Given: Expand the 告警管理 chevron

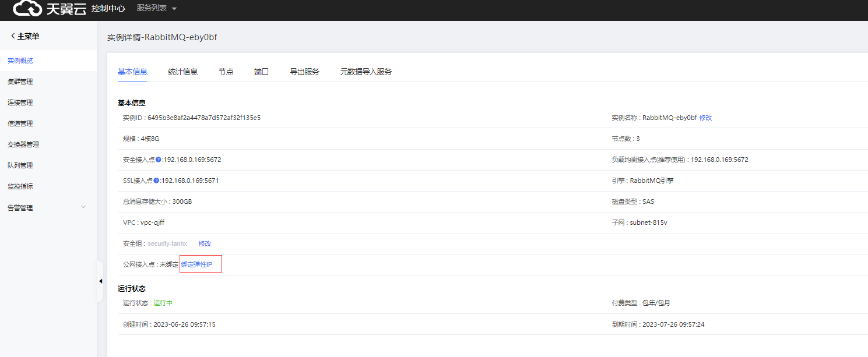Looking at the screenshot, I should pos(83,207).
